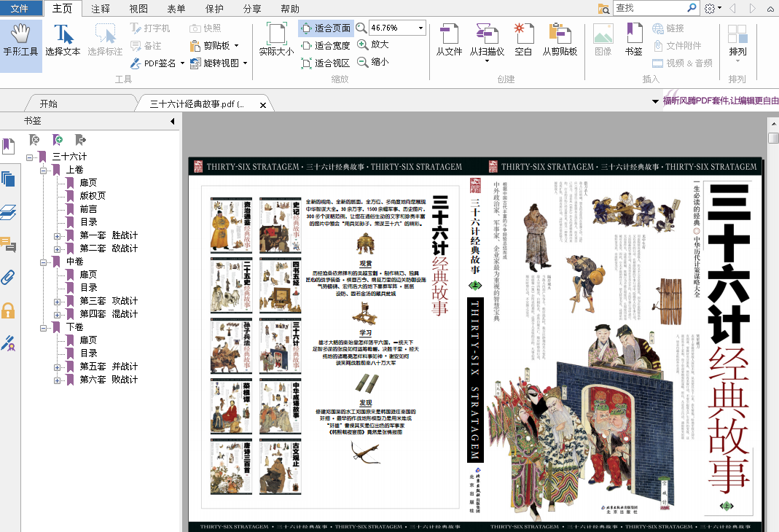Screen dimensions: 779x532
Task: Insert a link (链接)
Action: (x=668, y=28)
